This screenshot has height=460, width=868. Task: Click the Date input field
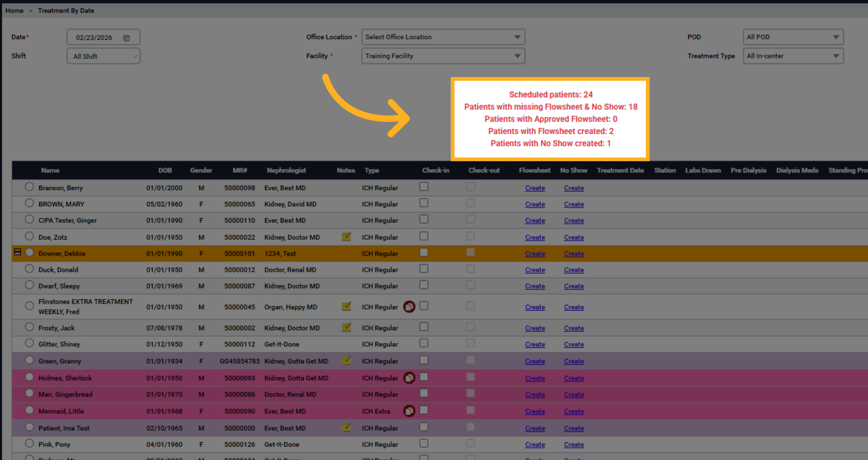pos(103,37)
